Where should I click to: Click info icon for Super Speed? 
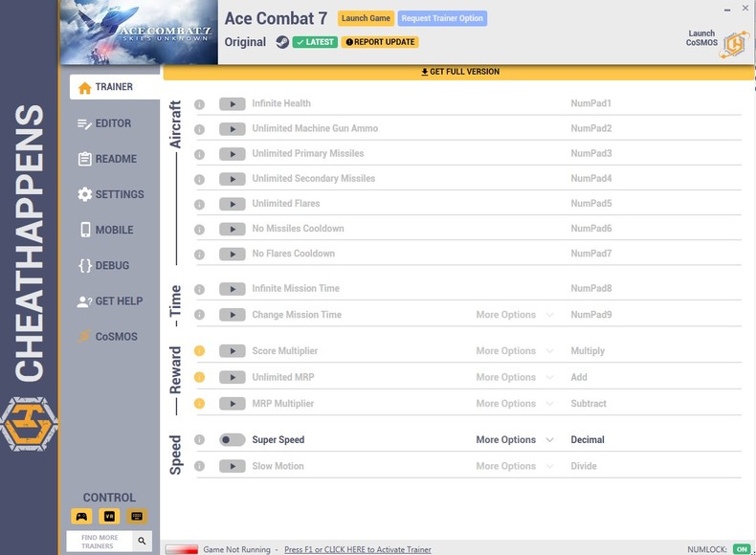(199, 440)
